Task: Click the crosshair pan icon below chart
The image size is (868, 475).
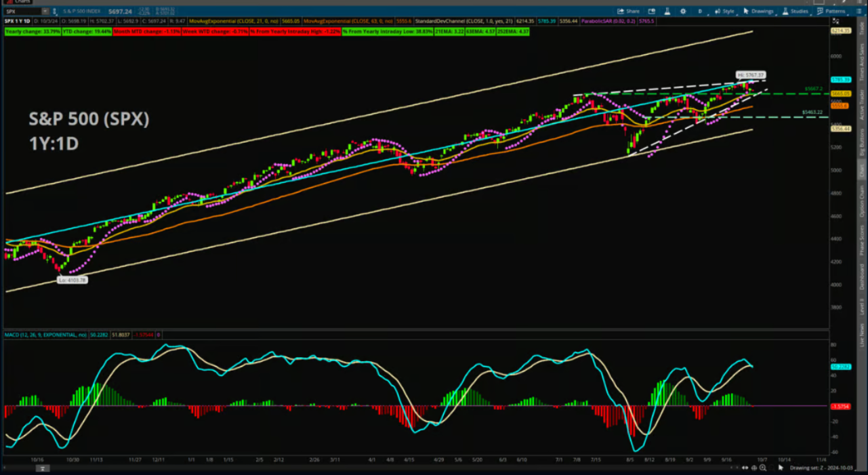Action: [x=754, y=468]
